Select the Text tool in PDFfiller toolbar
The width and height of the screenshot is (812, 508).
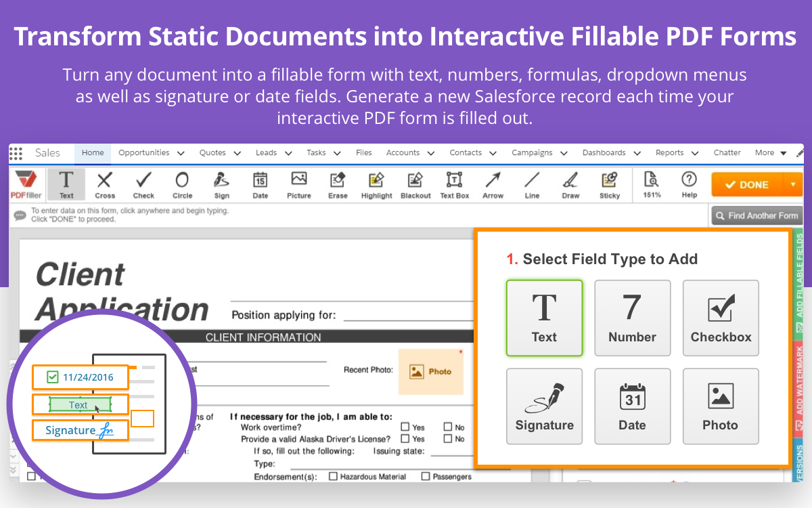coord(66,184)
